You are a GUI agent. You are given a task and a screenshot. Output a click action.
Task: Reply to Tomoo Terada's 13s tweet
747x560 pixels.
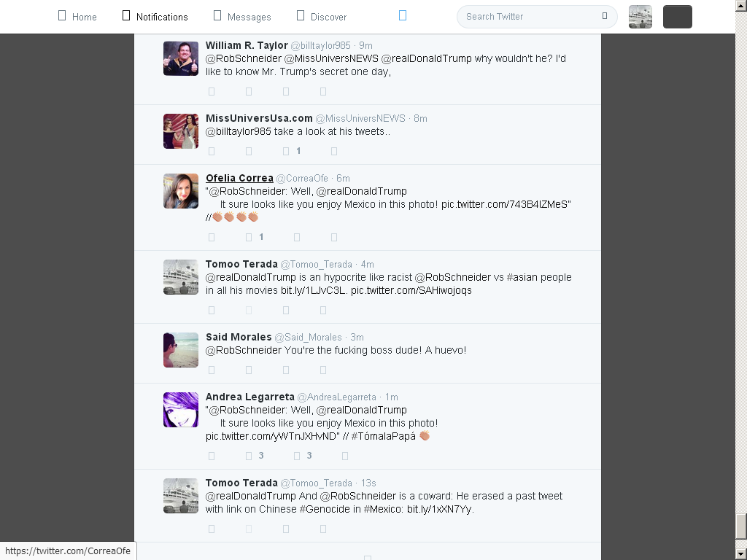(x=212, y=529)
